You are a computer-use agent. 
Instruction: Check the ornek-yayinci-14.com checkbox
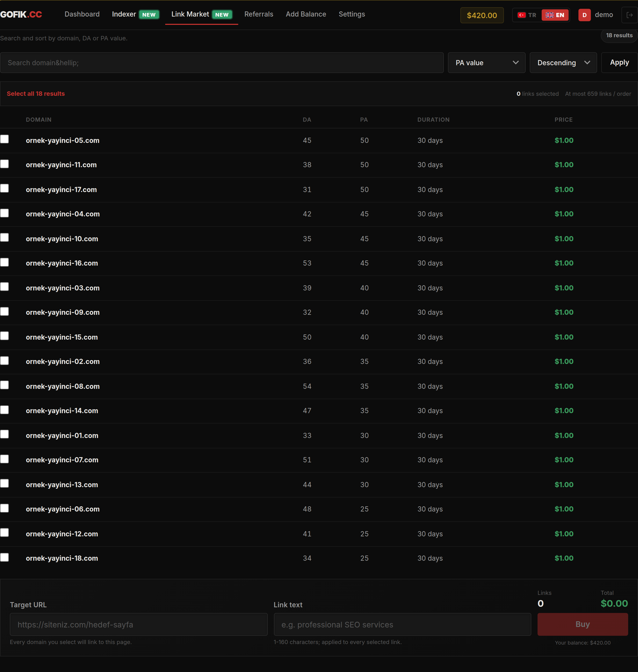pos(4,410)
